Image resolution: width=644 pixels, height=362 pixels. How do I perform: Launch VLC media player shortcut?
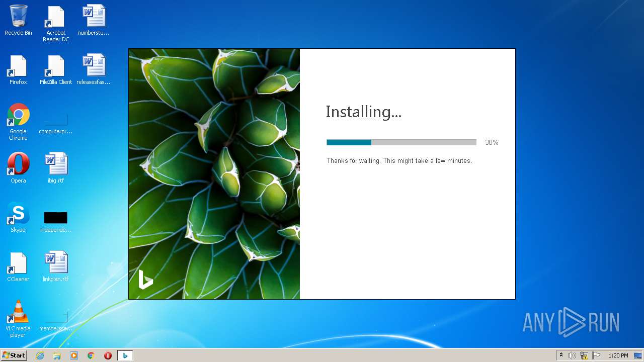point(18,319)
